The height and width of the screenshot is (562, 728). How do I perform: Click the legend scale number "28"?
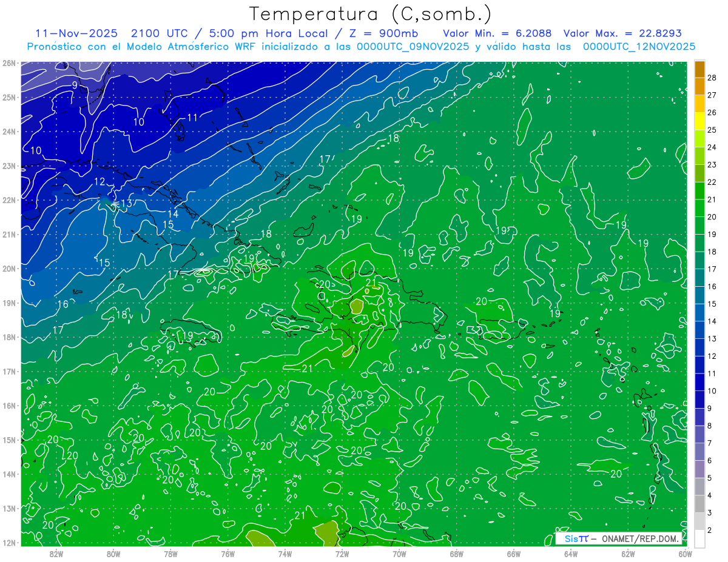pyautogui.click(x=712, y=78)
